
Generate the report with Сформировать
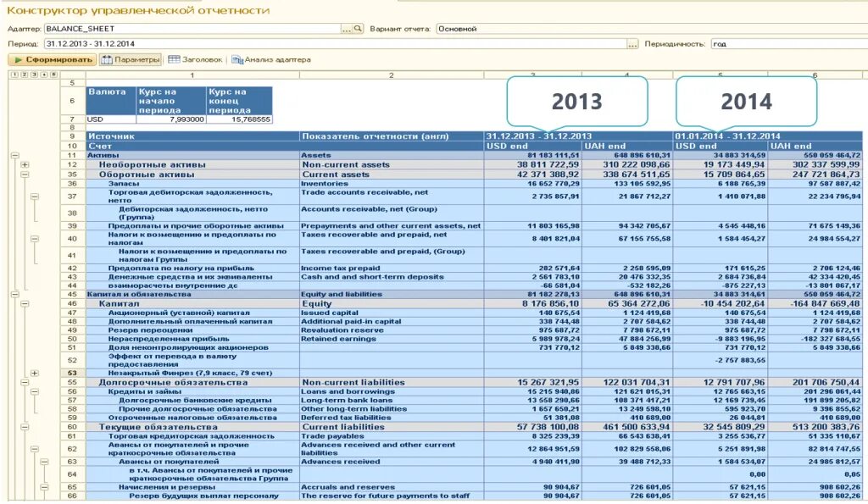(53, 60)
